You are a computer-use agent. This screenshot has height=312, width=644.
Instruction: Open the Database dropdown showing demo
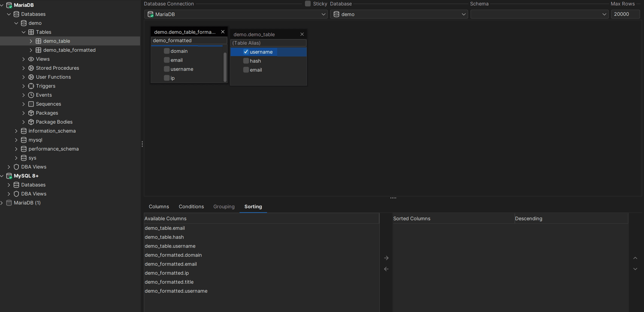tap(399, 14)
